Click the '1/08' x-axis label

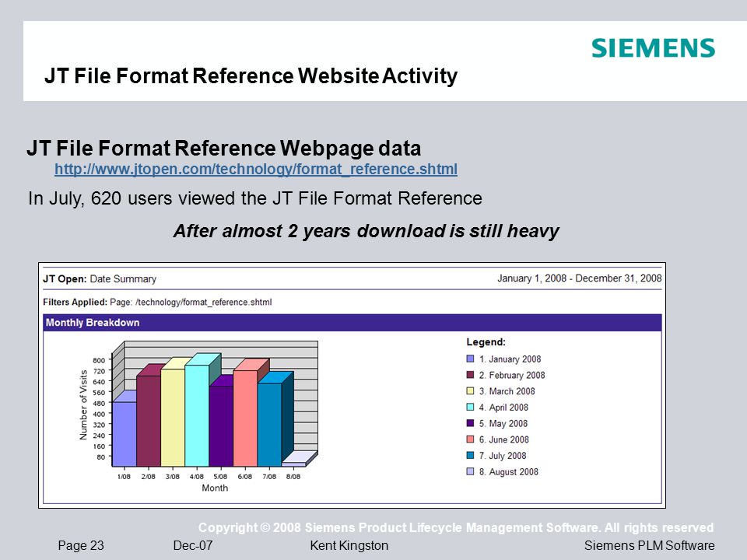[124, 477]
